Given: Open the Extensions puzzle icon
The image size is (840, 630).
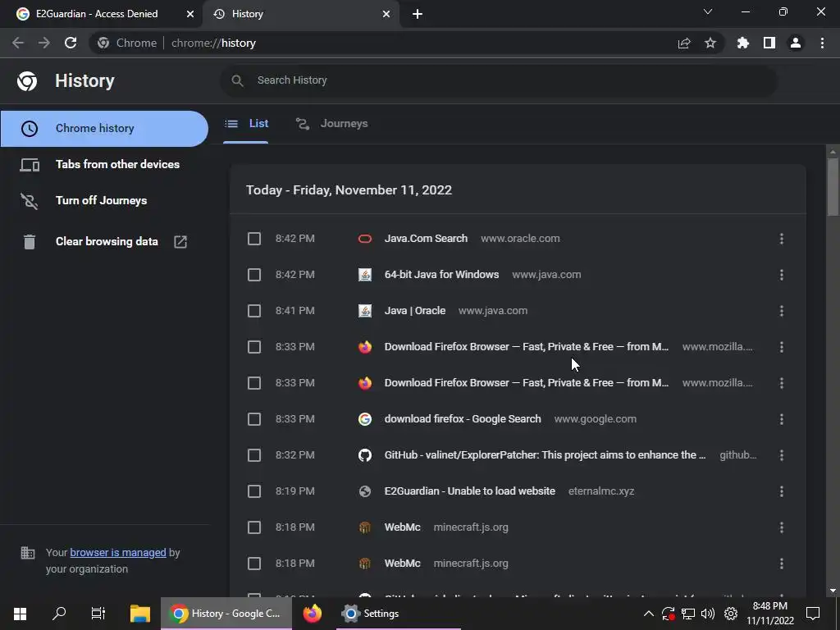Looking at the screenshot, I should [743, 43].
